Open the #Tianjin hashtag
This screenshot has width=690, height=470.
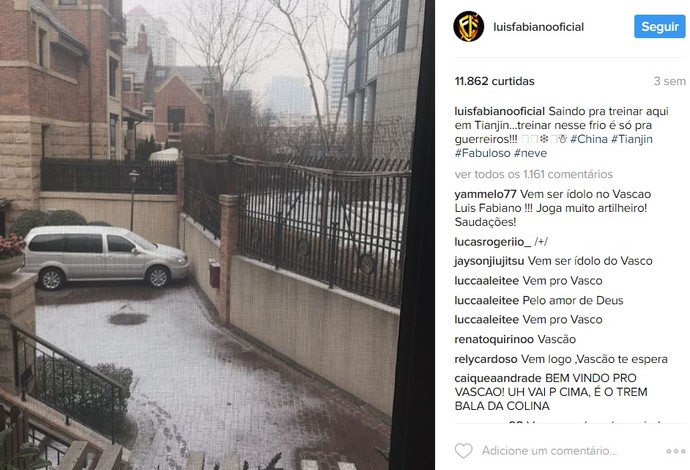click(632, 139)
